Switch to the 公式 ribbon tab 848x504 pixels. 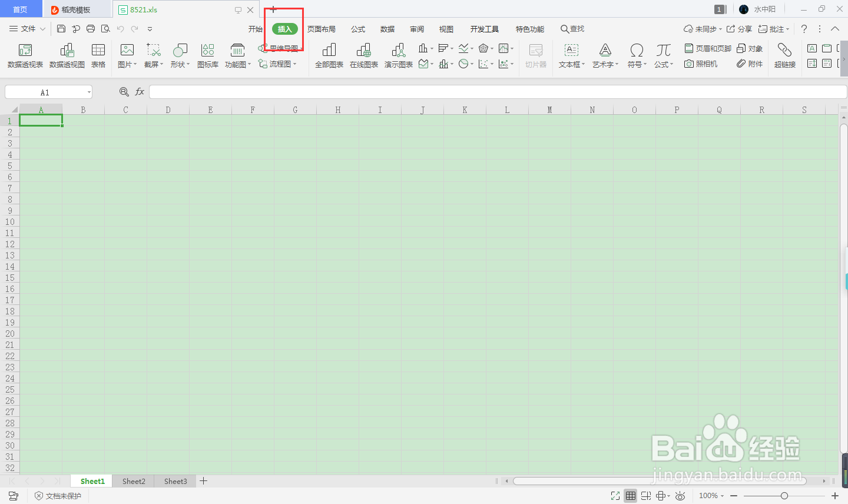point(358,29)
